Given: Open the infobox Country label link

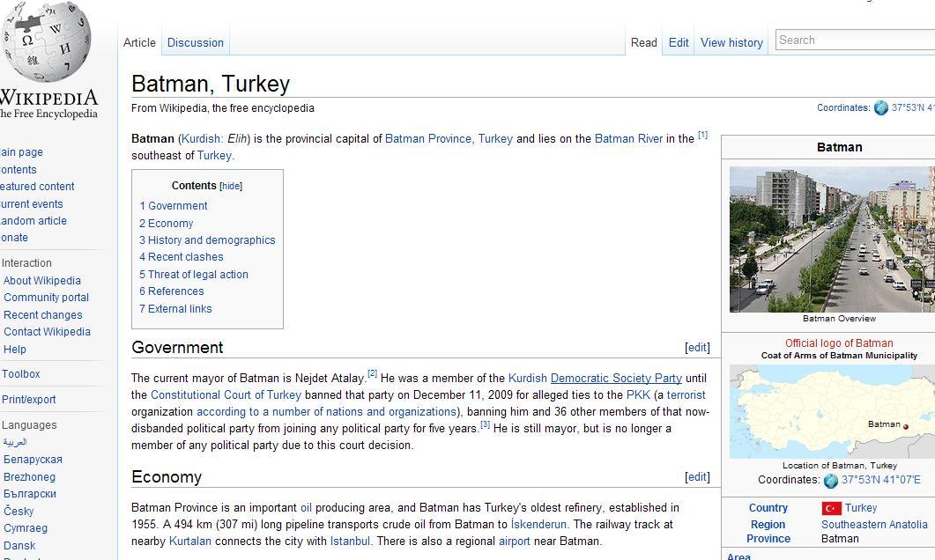Looking at the screenshot, I should click(768, 508).
